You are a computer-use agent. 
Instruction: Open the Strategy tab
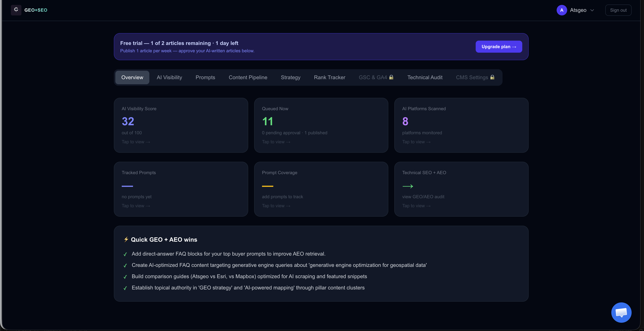coord(290,77)
